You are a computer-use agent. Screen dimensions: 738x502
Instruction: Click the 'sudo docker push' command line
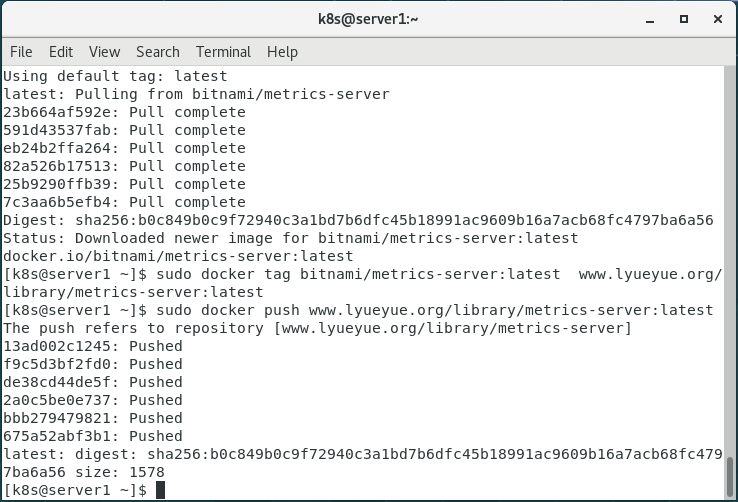[360, 310]
